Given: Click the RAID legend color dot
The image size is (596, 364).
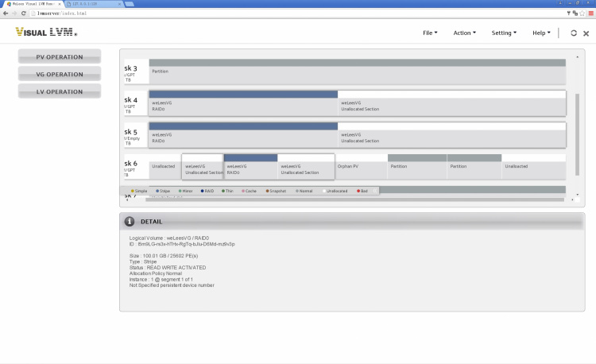Looking at the screenshot, I should coord(202,191).
